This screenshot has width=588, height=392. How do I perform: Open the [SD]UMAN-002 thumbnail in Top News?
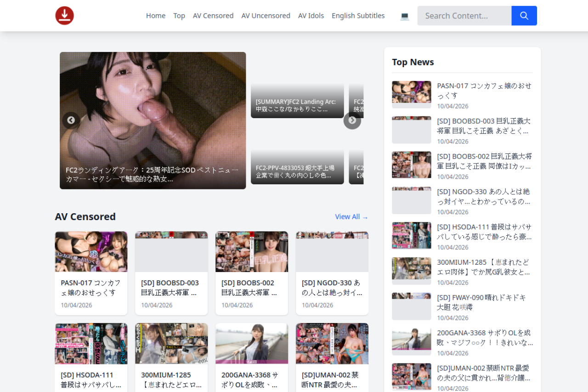click(x=412, y=377)
